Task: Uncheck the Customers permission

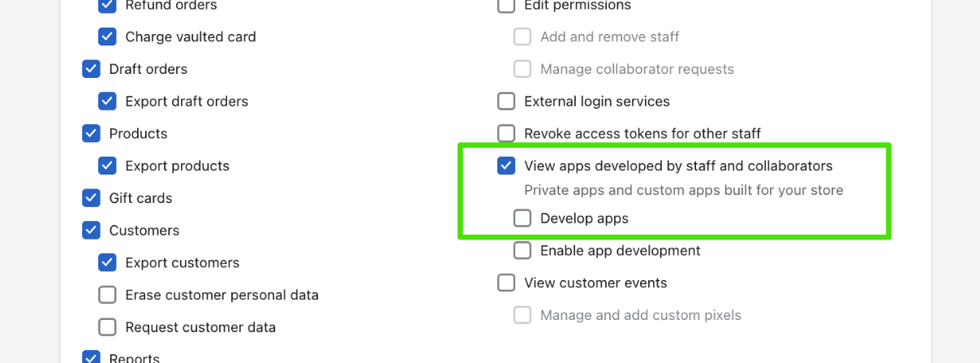Action: [91, 231]
